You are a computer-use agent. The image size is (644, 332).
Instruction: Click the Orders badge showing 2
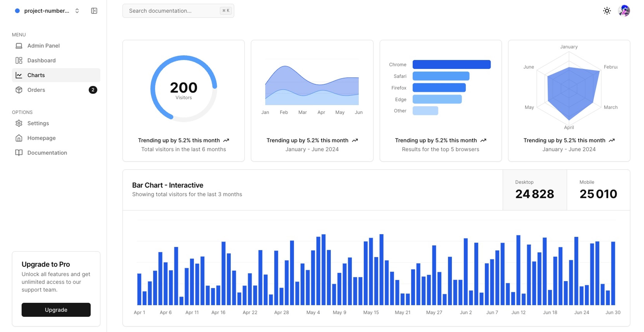pos(93,90)
